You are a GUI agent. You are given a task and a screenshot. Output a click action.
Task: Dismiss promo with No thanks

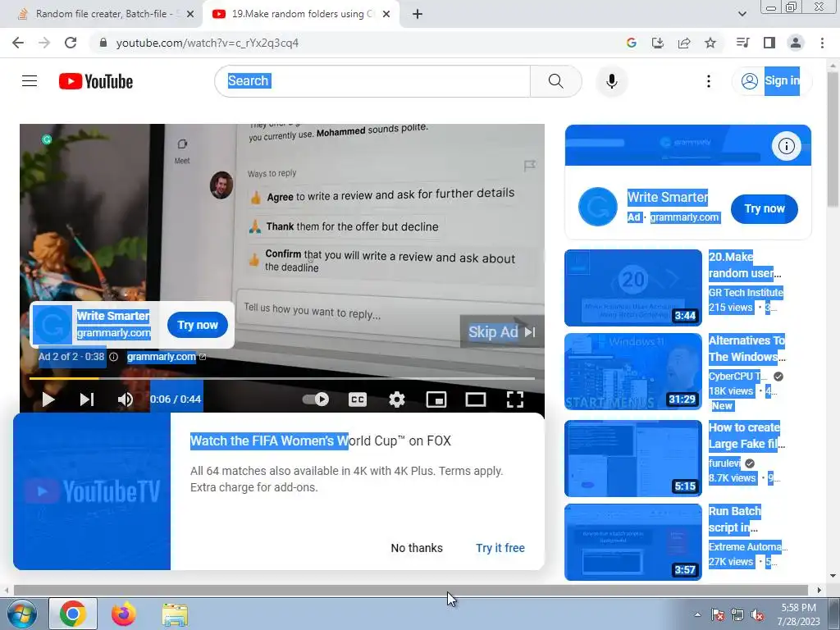(417, 548)
